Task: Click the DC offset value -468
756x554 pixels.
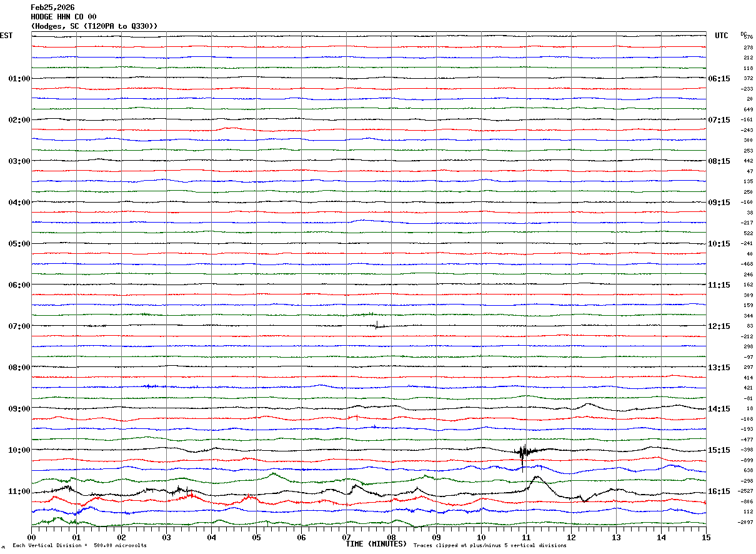Action: (747, 264)
